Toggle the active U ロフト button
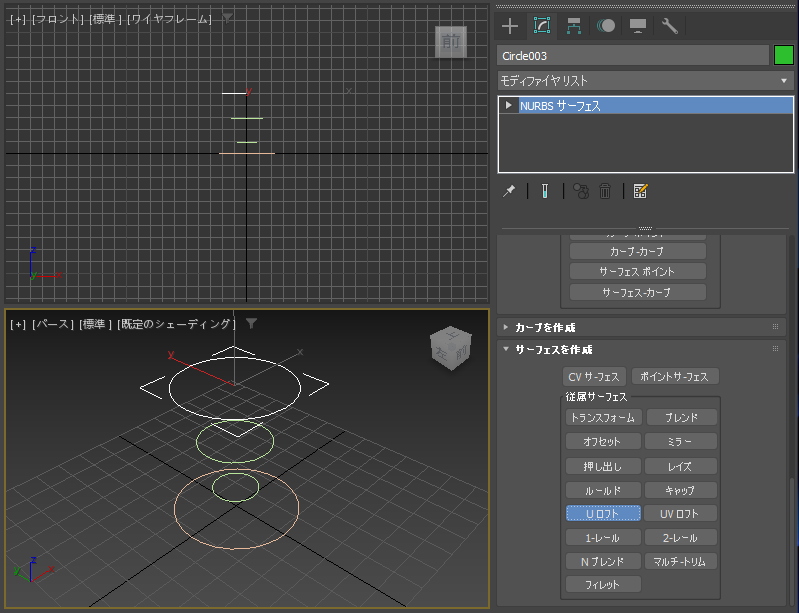Screen dimensions: 799x613 603,514
